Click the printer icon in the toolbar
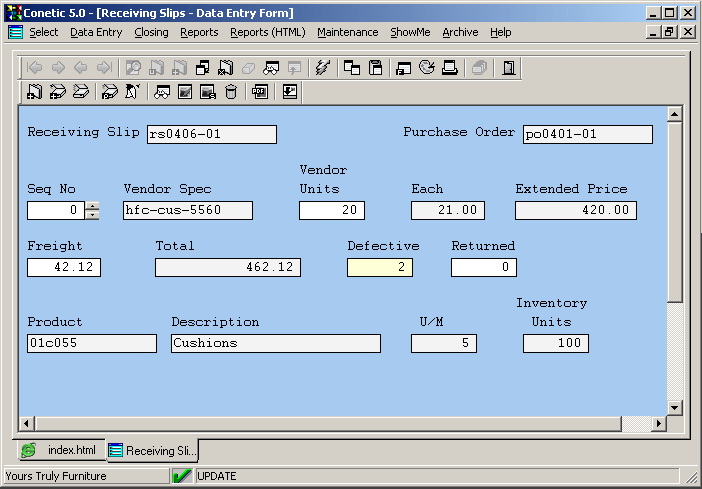 tap(450, 68)
